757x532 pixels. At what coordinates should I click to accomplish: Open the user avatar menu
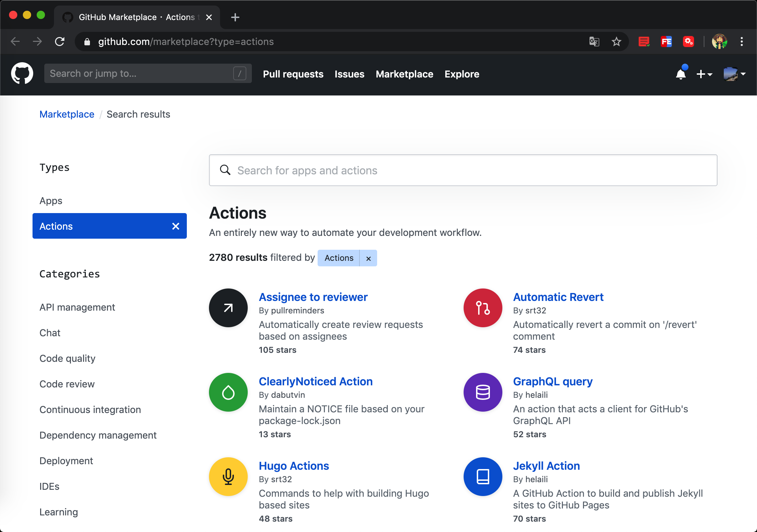734,74
